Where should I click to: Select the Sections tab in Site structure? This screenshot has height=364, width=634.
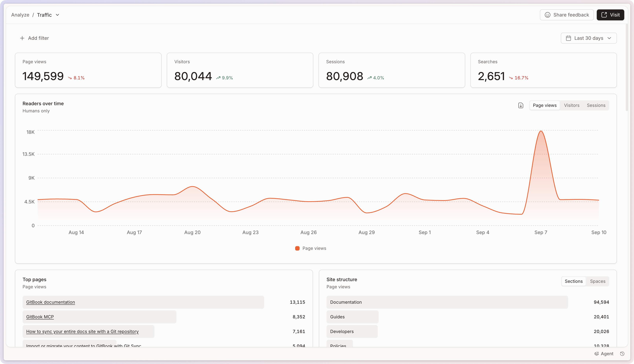point(574,281)
